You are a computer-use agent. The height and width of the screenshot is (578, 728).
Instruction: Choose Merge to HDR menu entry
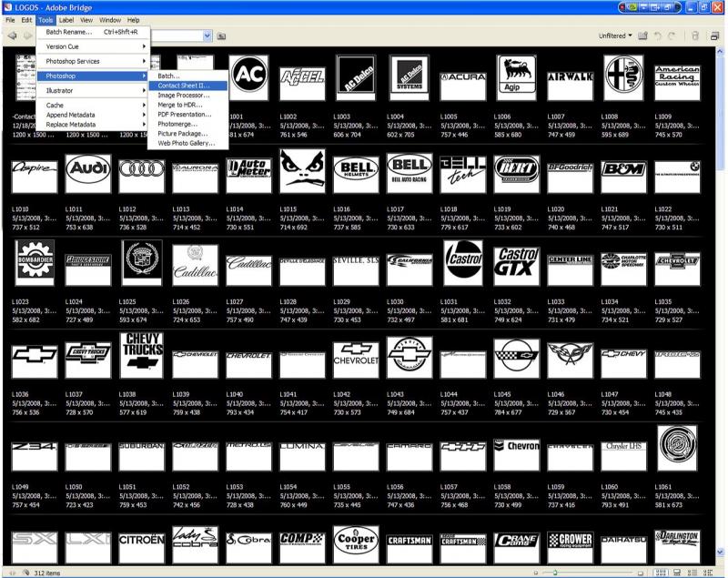[x=187, y=105]
